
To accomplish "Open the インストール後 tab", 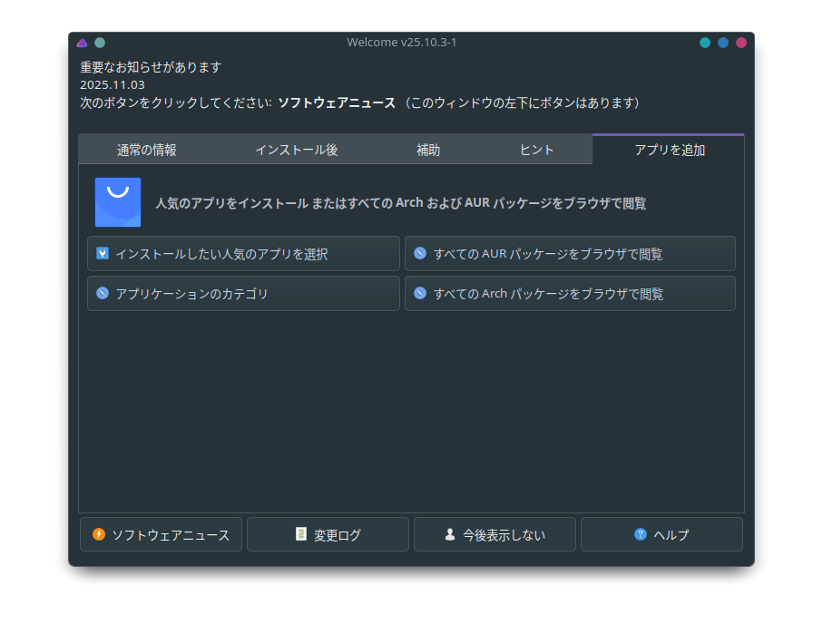I will tap(296, 150).
